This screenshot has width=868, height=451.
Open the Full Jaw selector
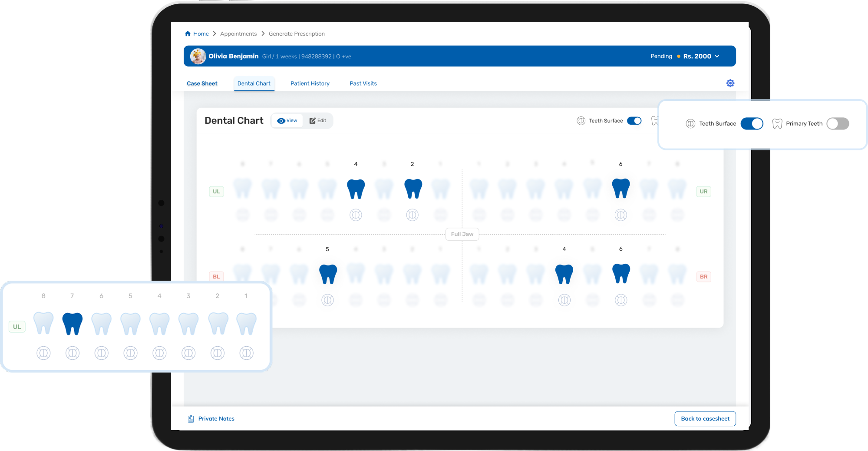point(462,234)
